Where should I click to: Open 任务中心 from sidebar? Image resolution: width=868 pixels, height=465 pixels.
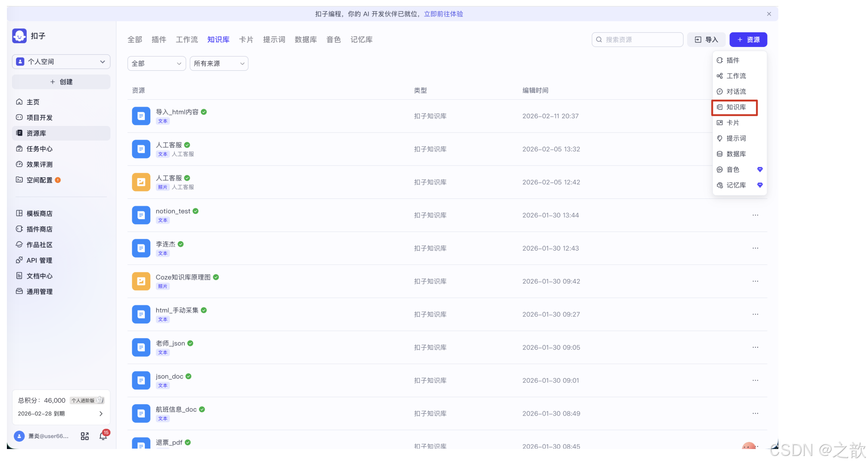click(x=61, y=149)
